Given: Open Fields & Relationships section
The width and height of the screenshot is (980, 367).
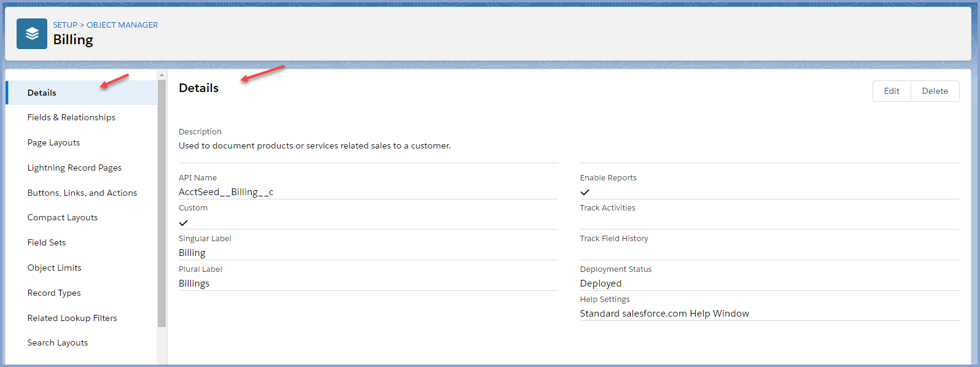Looking at the screenshot, I should [71, 117].
